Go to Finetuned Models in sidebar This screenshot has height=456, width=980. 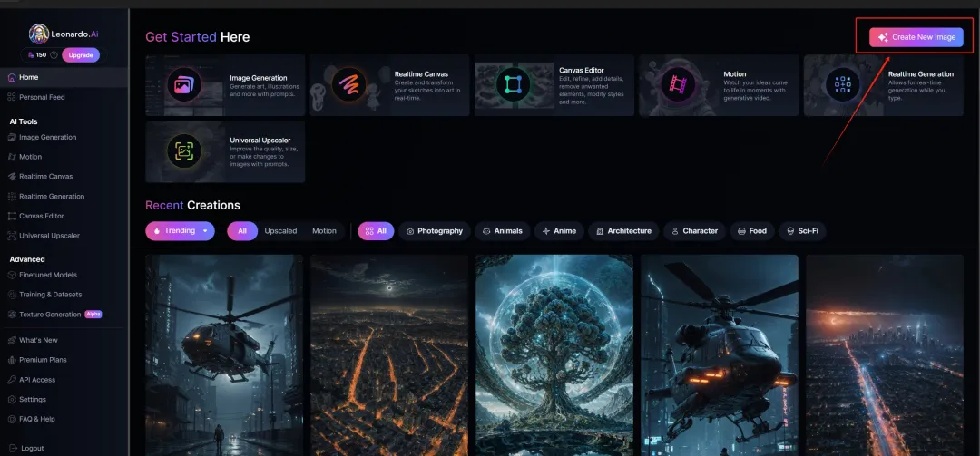tap(47, 275)
